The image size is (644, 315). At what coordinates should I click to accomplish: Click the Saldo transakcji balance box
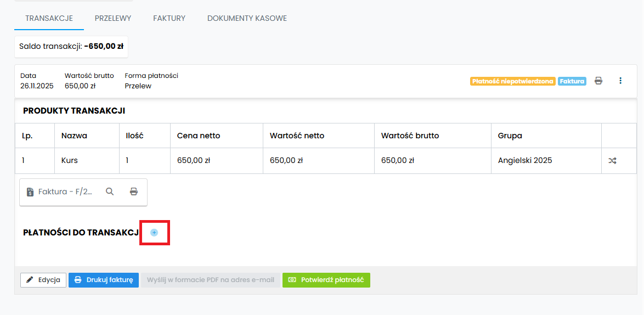(71, 47)
